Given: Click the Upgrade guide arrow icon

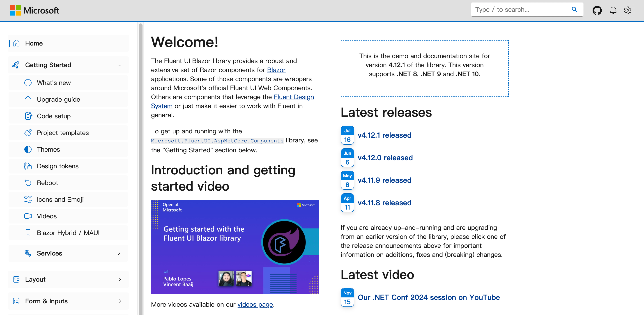Looking at the screenshot, I should tap(28, 99).
